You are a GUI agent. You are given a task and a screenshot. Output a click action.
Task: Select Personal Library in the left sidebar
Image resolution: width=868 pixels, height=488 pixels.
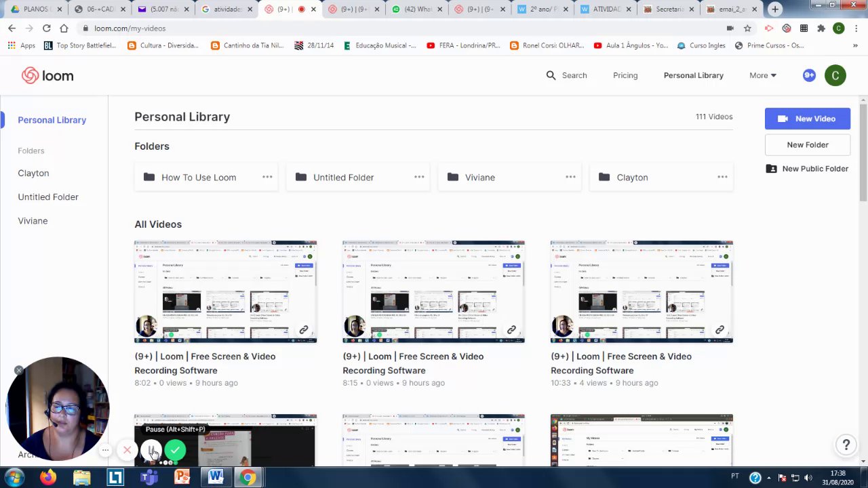click(52, 120)
